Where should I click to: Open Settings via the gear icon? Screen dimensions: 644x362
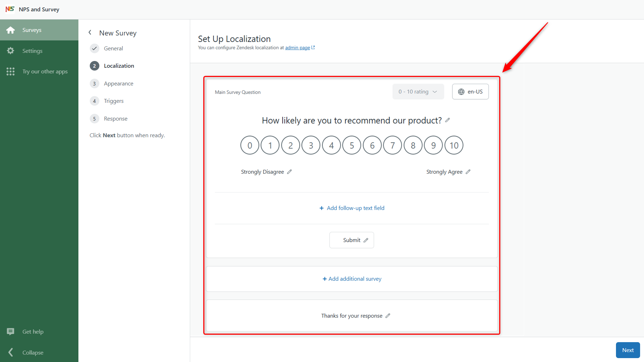11,51
